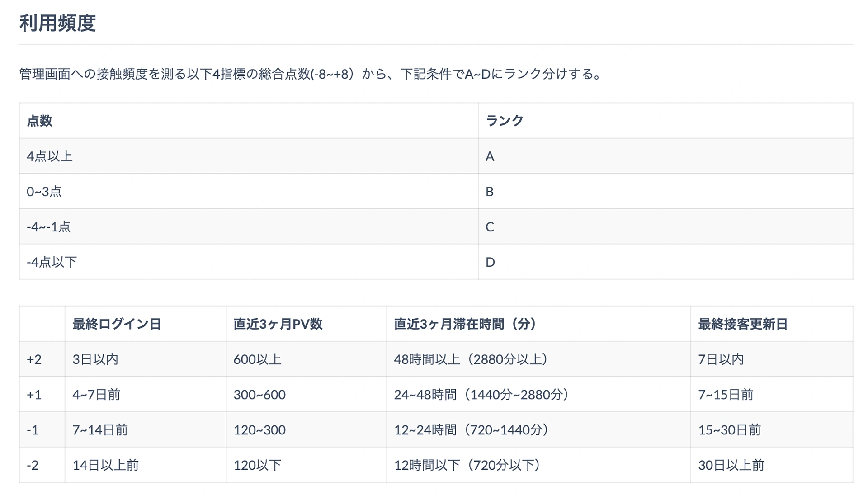Click the 120~300 cell

(x=307, y=429)
